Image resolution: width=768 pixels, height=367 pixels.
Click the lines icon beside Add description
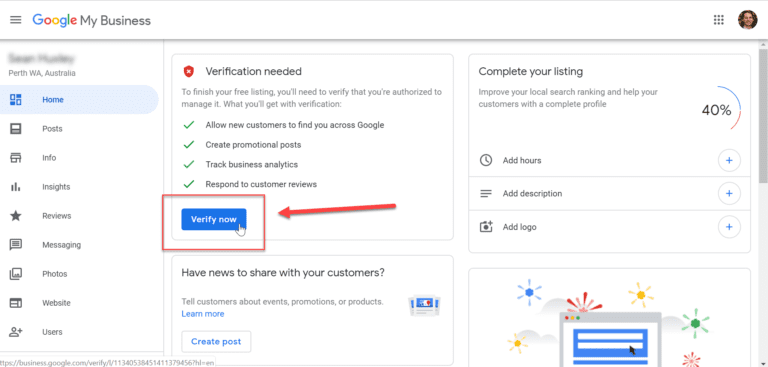click(x=485, y=194)
